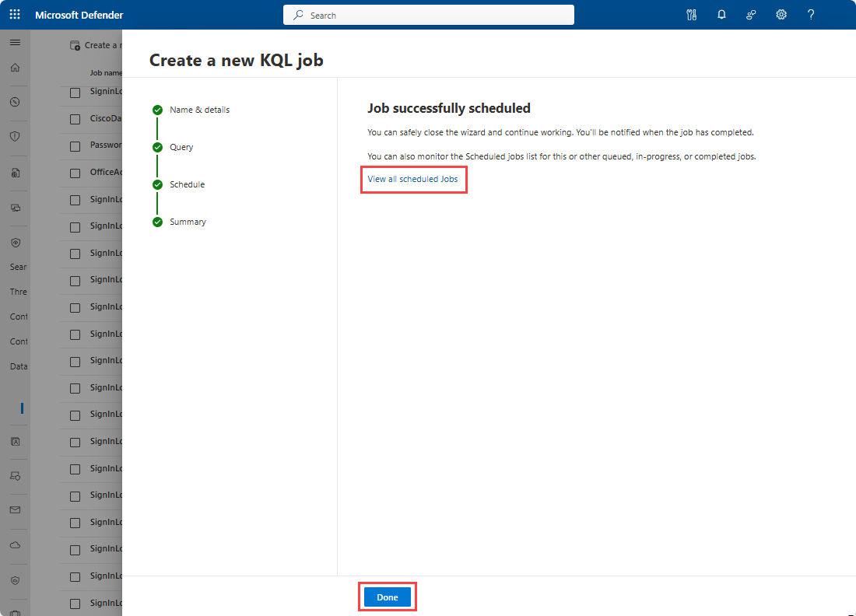Select the Schedule step
856x616 pixels.
(178, 184)
